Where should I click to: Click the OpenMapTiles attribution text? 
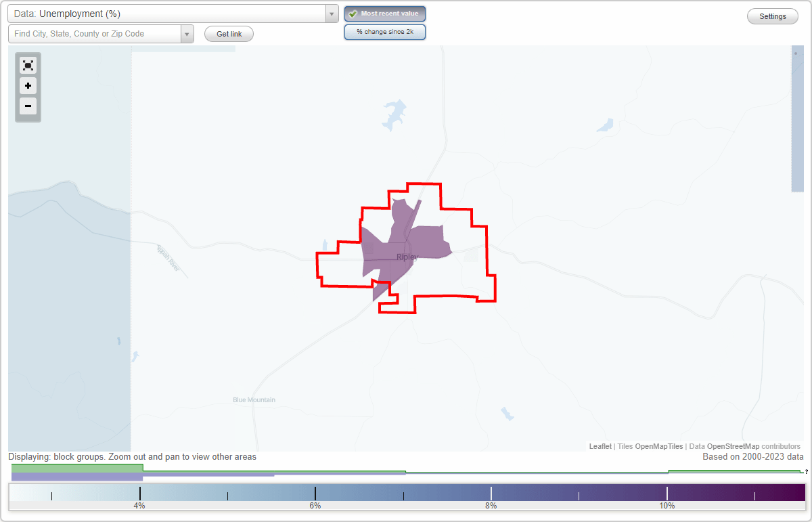click(659, 446)
